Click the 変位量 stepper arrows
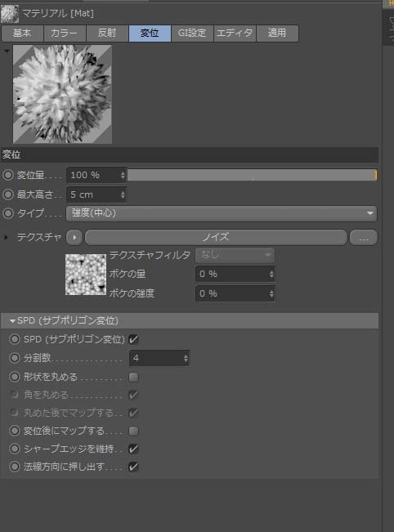Viewport: 394px width, 532px height. pos(123,175)
